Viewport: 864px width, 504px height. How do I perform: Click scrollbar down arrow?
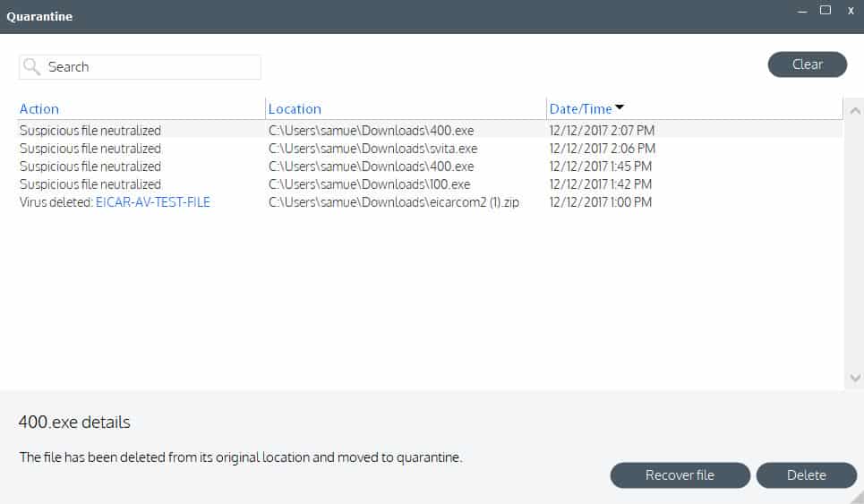(854, 379)
